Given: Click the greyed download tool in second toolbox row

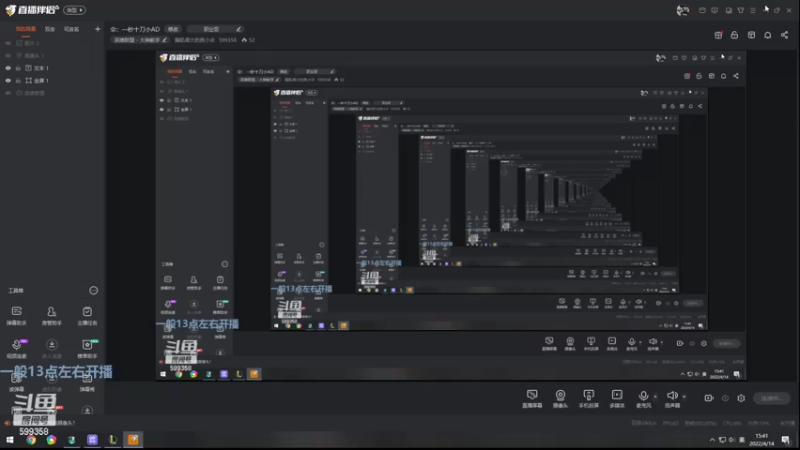Looking at the screenshot, I should pos(52,348).
